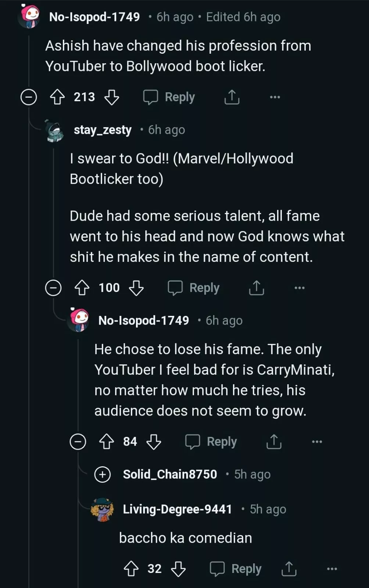This screenshot has width=369, height=588.
Task: Downvote stay_zesty's 100-point comment
Action: [136, 288]
